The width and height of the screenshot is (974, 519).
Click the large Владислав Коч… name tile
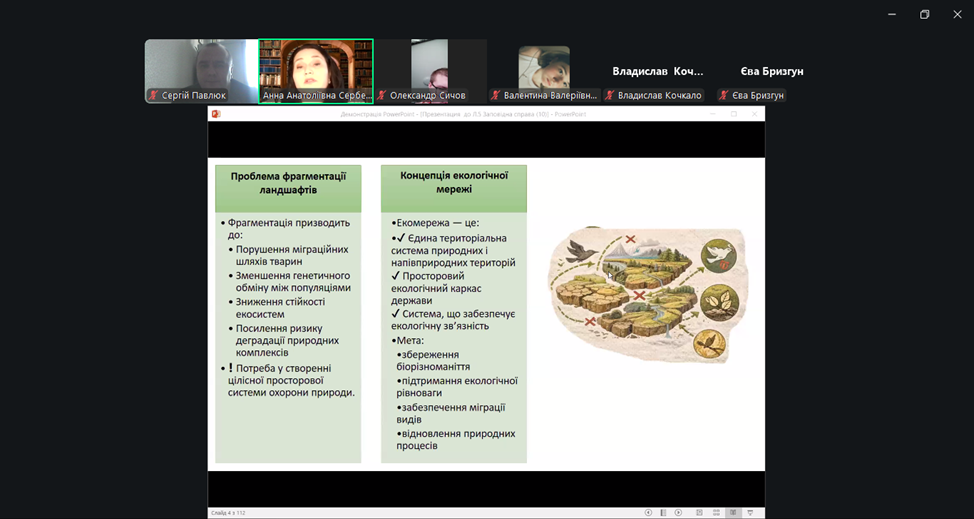658,71
